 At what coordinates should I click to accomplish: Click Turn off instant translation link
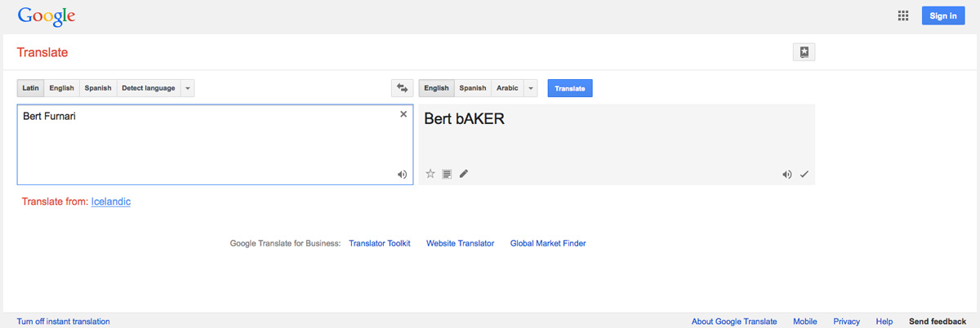click(x=63, y=321)
